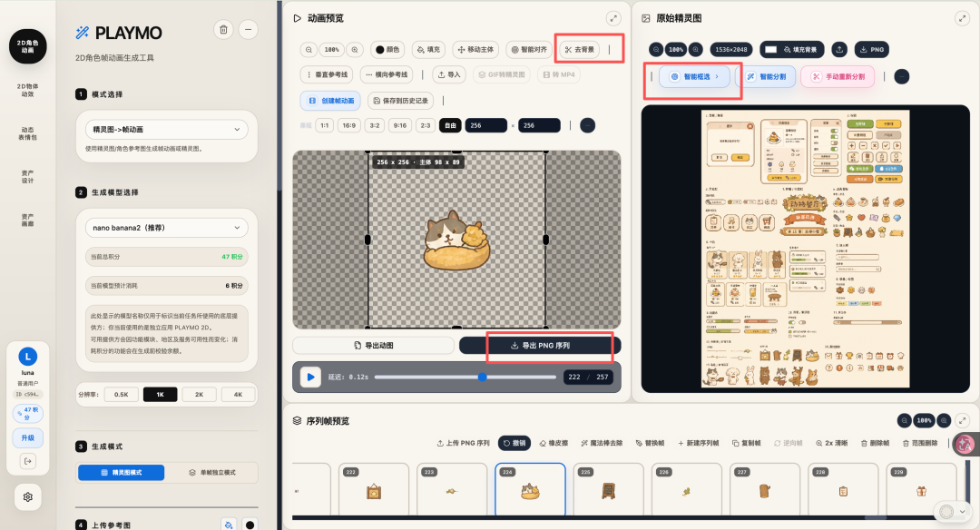Screen dimensions: 980x530
Task: Click the 导入 import button
Action: pos(449,74)
